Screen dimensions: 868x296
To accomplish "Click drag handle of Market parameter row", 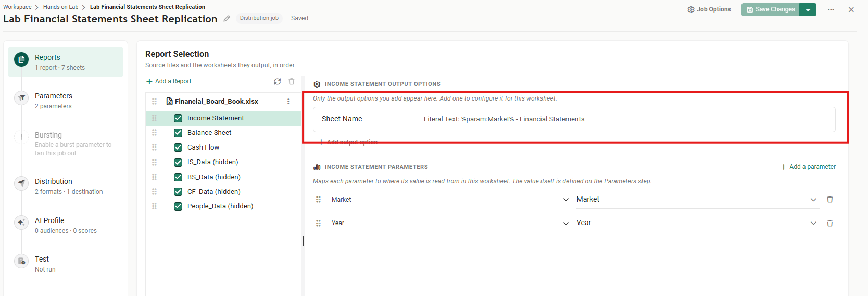I will (x=318, y=200).
